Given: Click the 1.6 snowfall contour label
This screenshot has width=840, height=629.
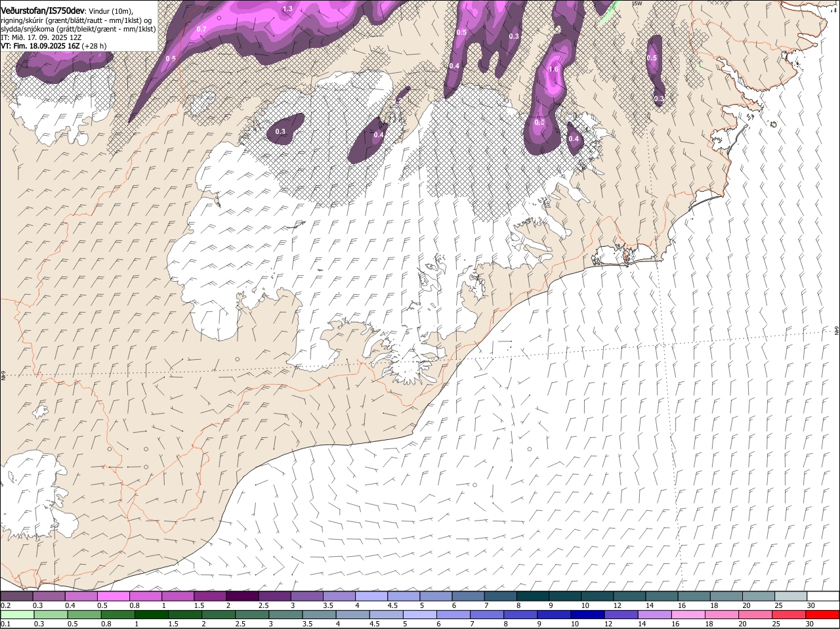Looking at the screenshot, I should tap(553, 69).
